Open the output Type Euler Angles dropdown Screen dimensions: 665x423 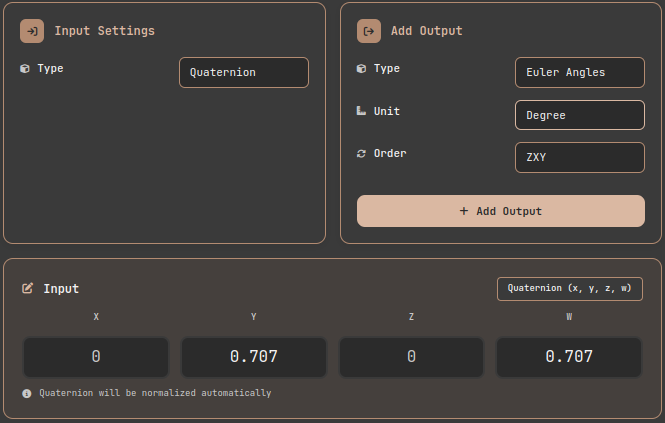pyautogui.click(x=580, y=73)
